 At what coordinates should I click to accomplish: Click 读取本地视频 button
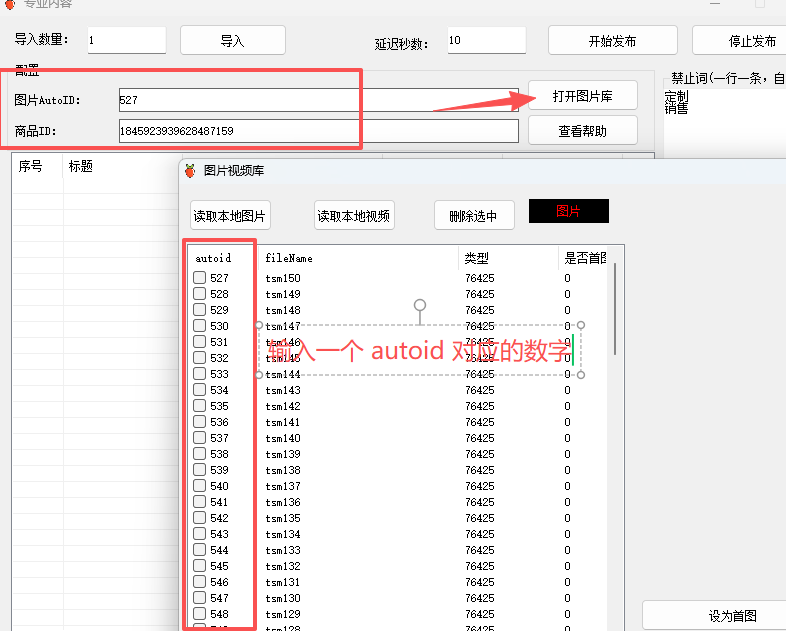pyautogui.click(x=354, y=216)
